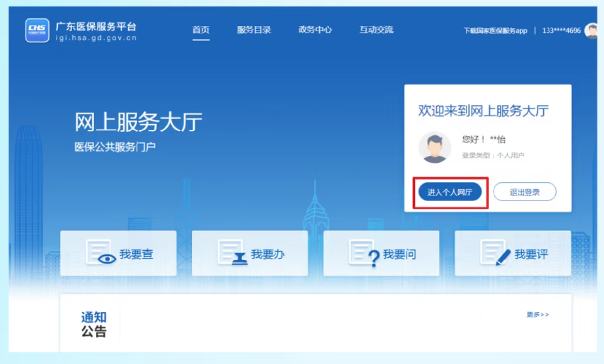Switch to 互动交流 page
Image resolution: width=604 pixels, height=364 pixels.
[376, 30]
